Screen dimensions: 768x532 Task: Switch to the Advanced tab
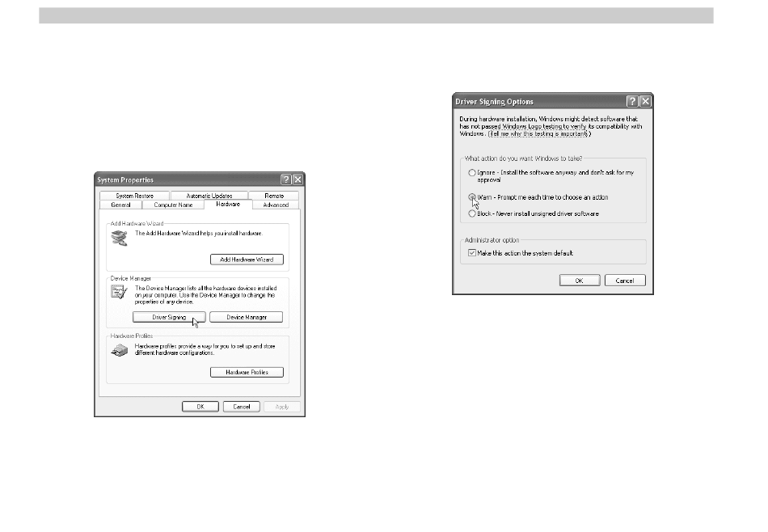(x=276, y=205)
